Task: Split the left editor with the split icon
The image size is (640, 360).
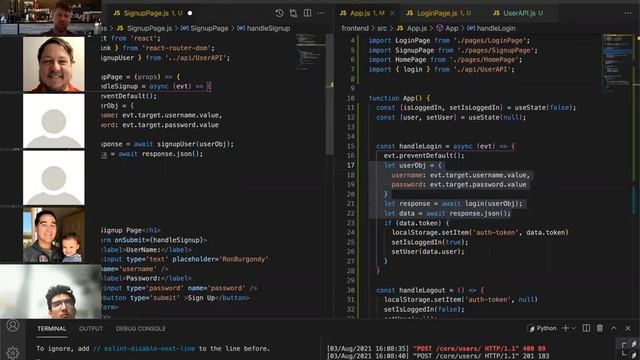Action: (x=307, y=13)
